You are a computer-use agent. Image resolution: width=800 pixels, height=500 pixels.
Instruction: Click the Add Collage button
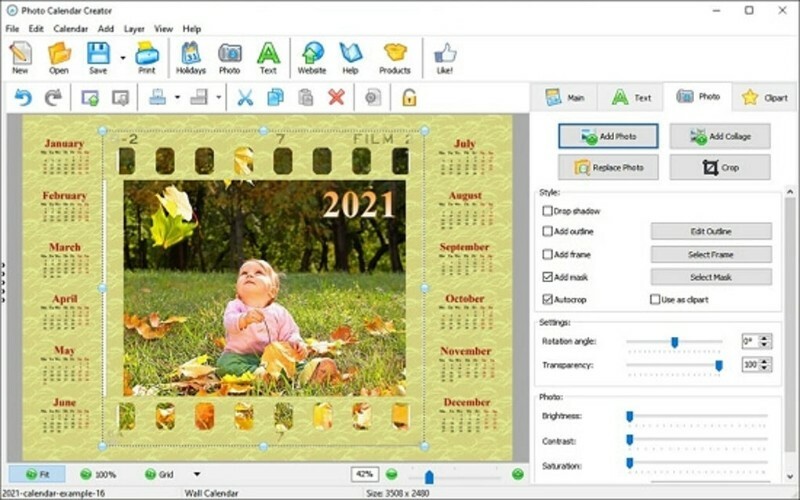pos(719,136)
